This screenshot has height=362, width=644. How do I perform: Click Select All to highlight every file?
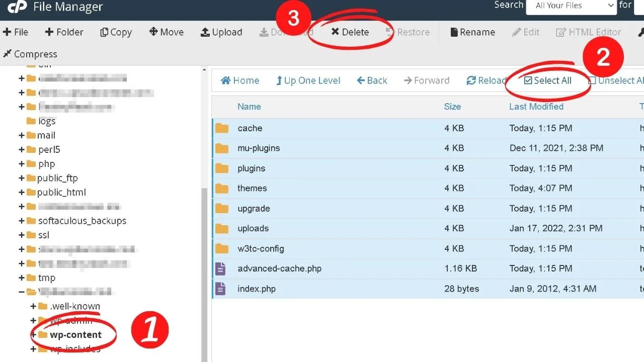(547, 80)
